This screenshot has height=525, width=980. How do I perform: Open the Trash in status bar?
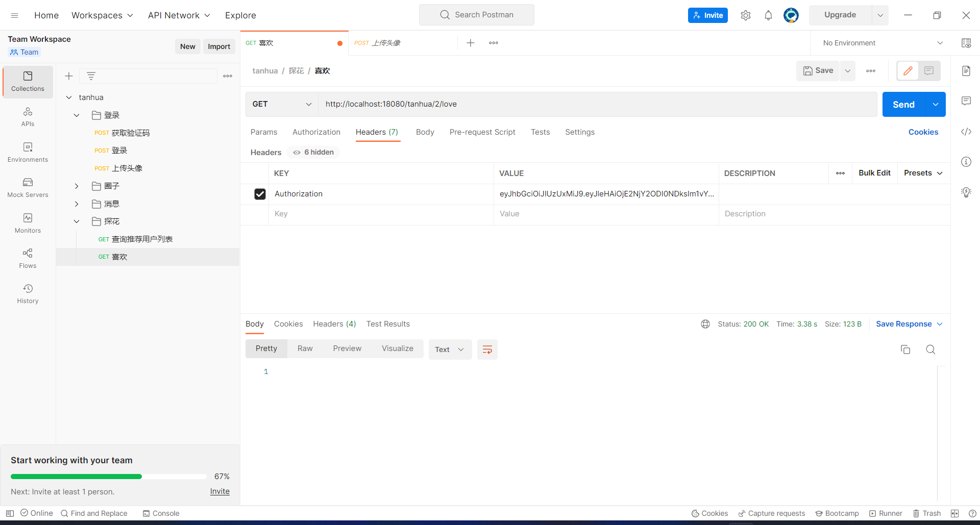pos(927,513)
